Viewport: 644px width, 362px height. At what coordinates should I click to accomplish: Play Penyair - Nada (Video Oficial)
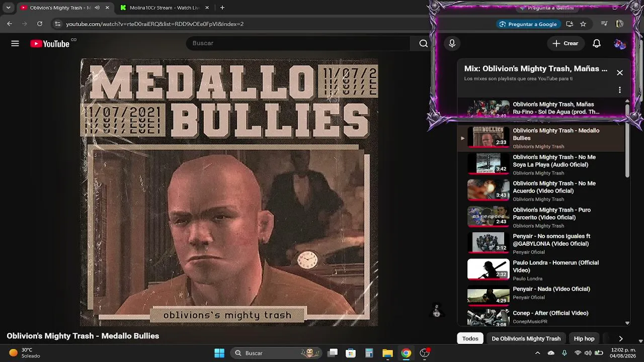(x=541, y=296)
